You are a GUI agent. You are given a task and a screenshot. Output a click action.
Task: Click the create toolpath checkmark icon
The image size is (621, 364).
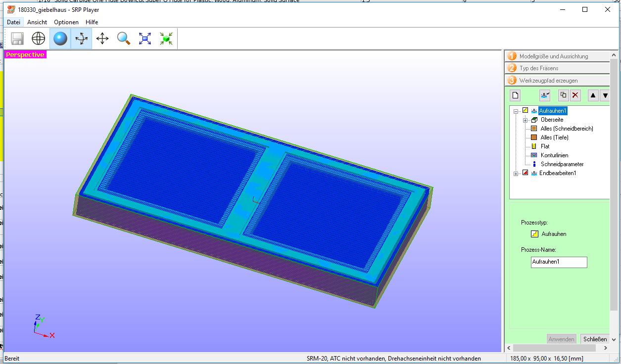(545, 95)
